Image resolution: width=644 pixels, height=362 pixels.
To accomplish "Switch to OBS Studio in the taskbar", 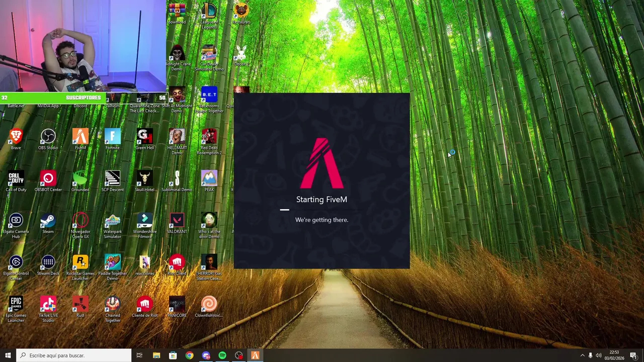I will pos(238,355).
